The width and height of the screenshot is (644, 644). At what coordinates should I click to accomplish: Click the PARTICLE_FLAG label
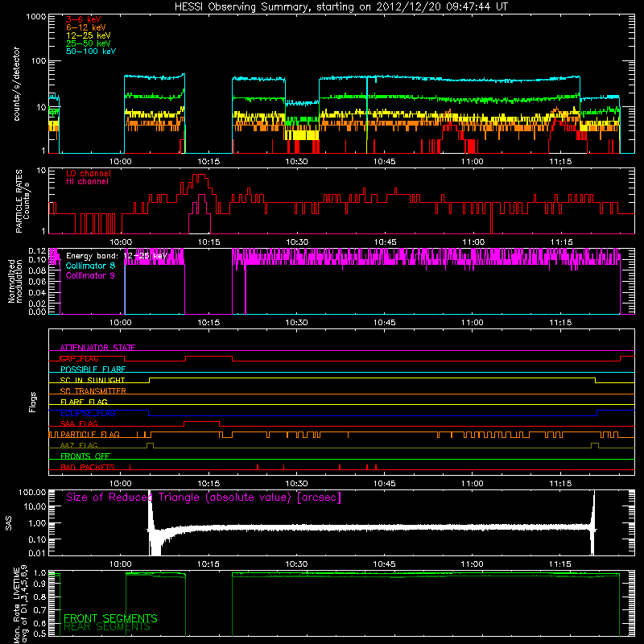pos(90,434)
